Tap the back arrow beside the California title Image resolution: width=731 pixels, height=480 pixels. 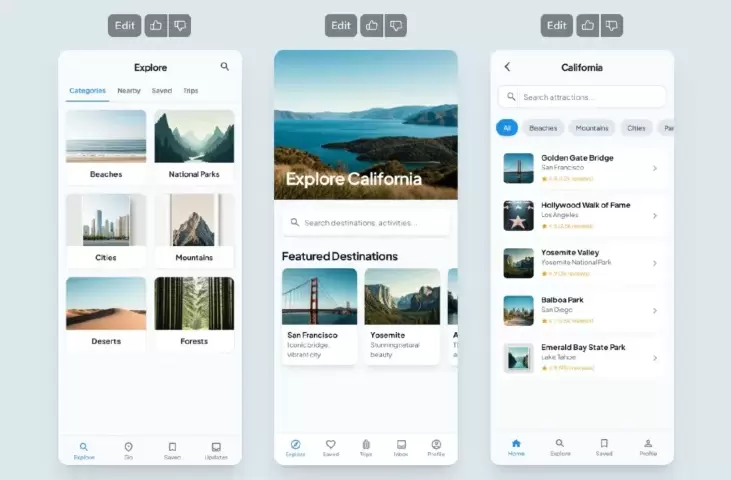point(507,67)
